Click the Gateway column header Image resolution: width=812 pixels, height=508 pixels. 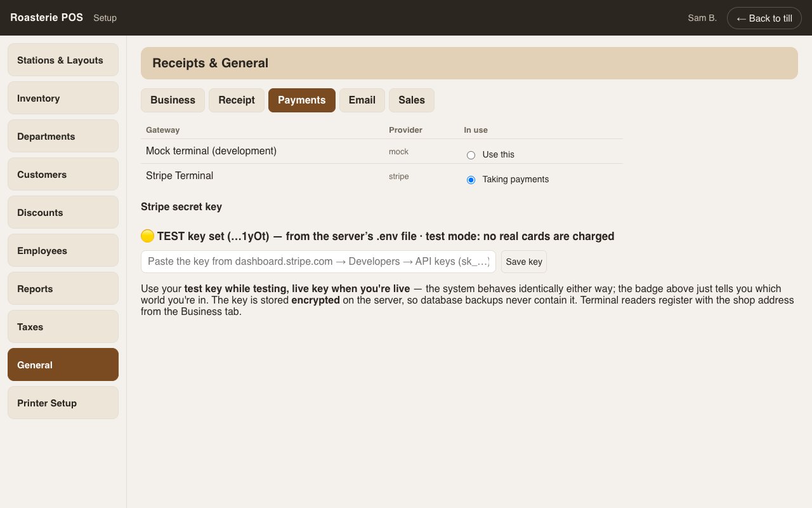coord(163,130)
